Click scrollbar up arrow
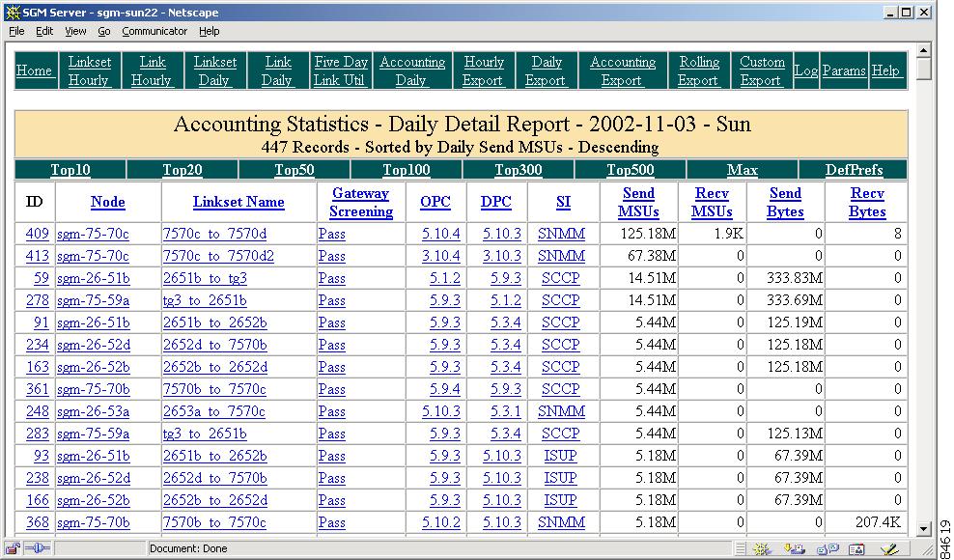The image size is (954, 560). point(923,50)
